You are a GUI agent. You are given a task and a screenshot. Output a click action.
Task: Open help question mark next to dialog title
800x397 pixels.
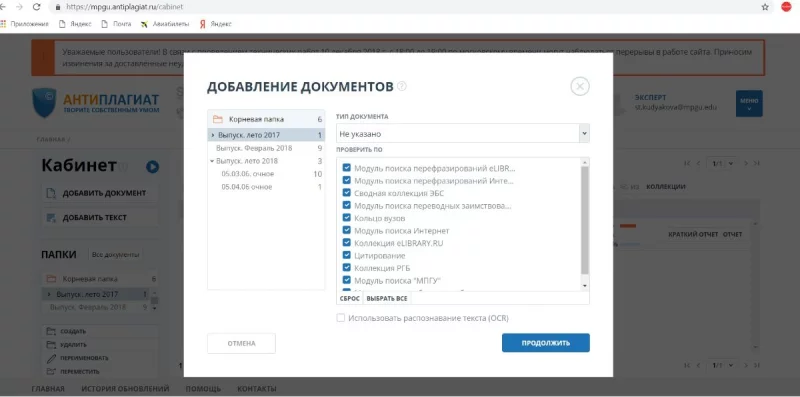click(402, 86)
